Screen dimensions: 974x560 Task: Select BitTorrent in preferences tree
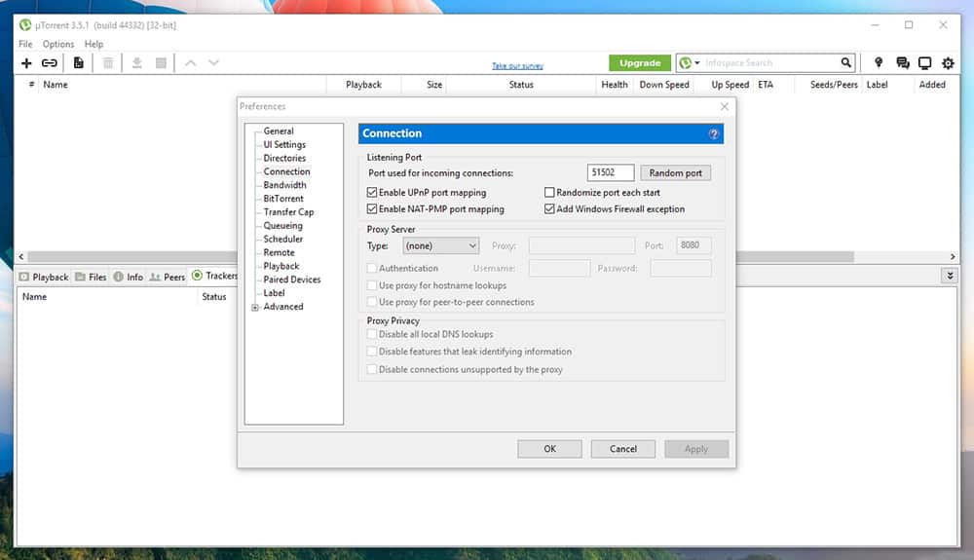point(283,199)
